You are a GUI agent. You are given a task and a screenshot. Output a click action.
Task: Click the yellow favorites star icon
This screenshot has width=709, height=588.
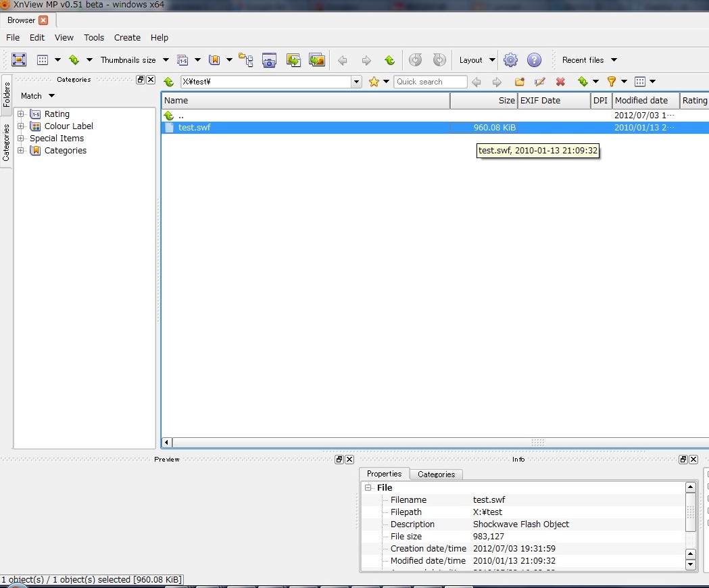pos(374,82)
